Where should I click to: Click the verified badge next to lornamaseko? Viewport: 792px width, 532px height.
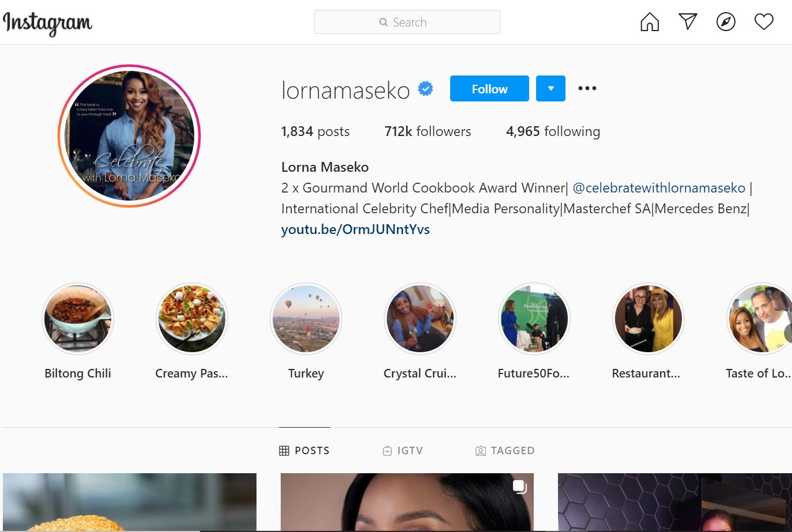(425, 89)
